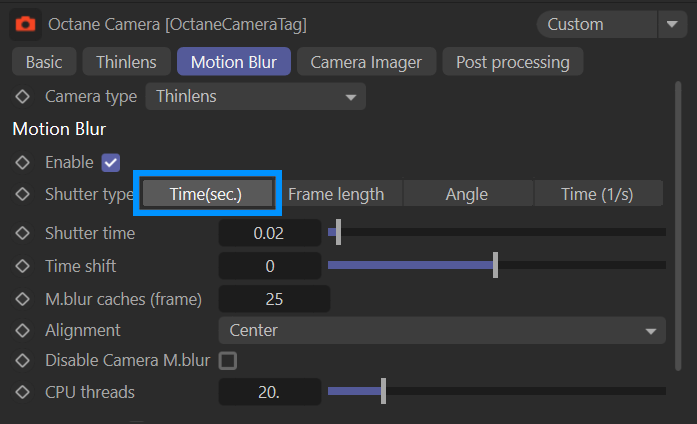
Task: Check the Disable Camera M.blur checkbox
Action: [228, 360]
